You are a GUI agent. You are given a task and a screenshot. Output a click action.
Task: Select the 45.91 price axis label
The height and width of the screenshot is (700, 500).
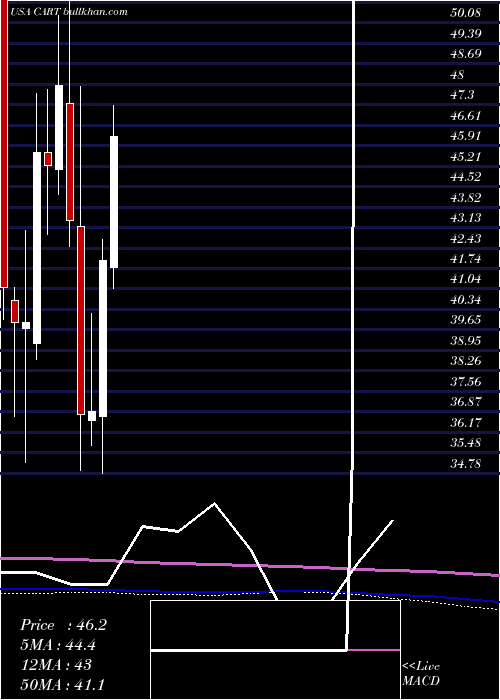coord(466,136)
